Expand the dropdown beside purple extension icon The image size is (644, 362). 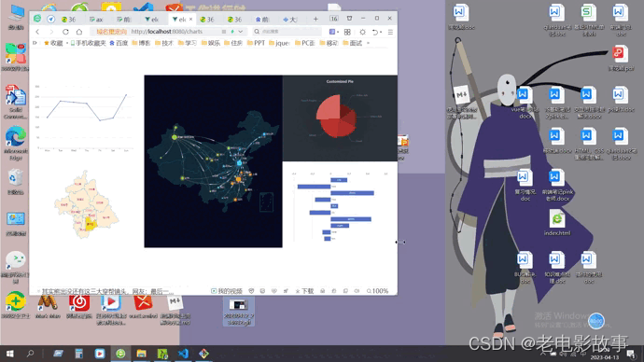338,32
